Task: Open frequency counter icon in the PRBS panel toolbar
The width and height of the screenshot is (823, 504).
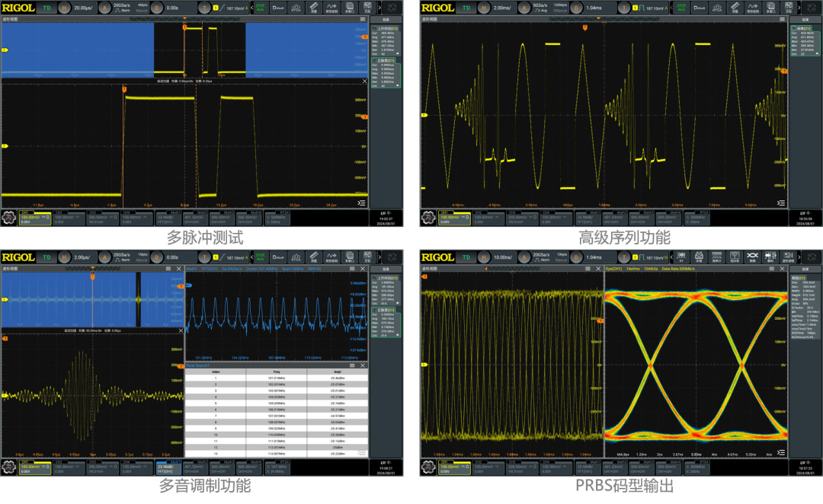Action: (x=717, y=257)
